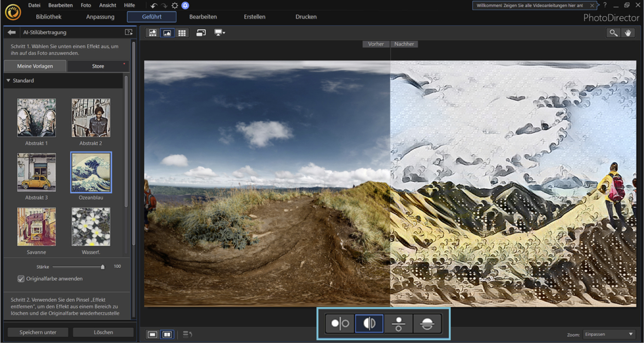Open the secondary monitor display icon
The image size is (644, 343).
coord(218,32)
